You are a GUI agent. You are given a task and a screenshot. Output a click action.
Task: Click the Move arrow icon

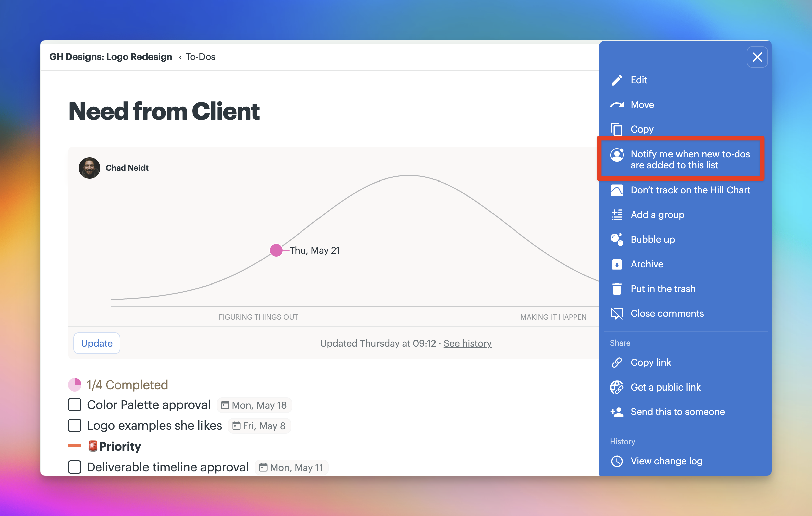(x=617, y=105)
